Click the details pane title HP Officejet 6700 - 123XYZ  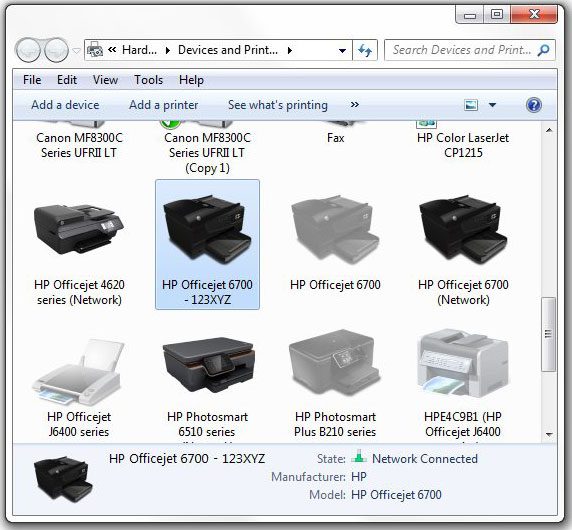[x=187, y=459]
